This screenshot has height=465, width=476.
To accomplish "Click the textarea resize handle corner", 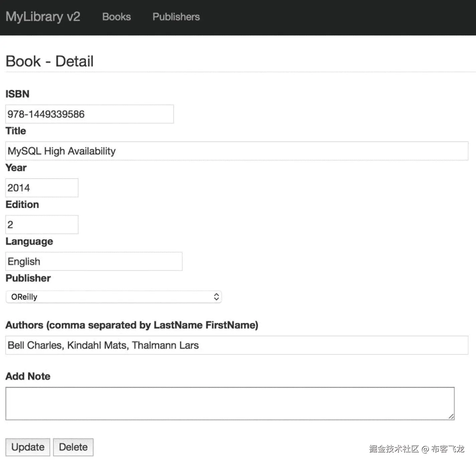I will pyautogui.click(x=451, y=417).
